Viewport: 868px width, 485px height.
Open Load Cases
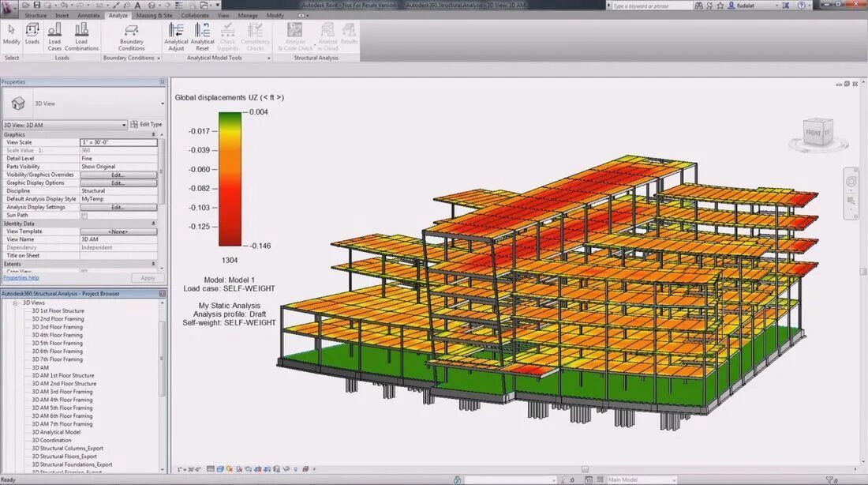pyautogui.click(x=54, y=37)
